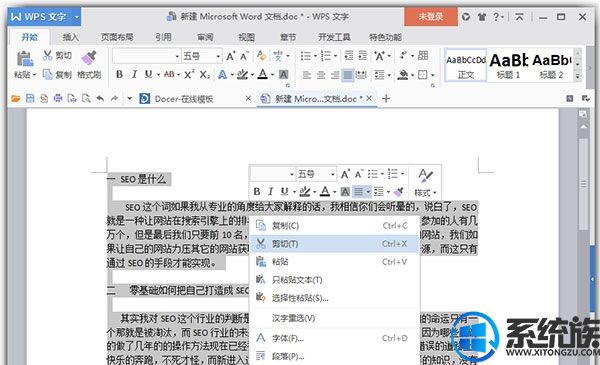
Task: Decrease font size with ribbon A- icon
Action: click(245, 56)
